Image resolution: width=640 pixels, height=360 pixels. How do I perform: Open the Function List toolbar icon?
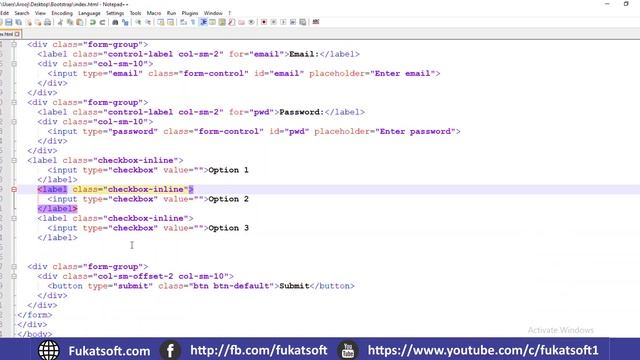231,22
